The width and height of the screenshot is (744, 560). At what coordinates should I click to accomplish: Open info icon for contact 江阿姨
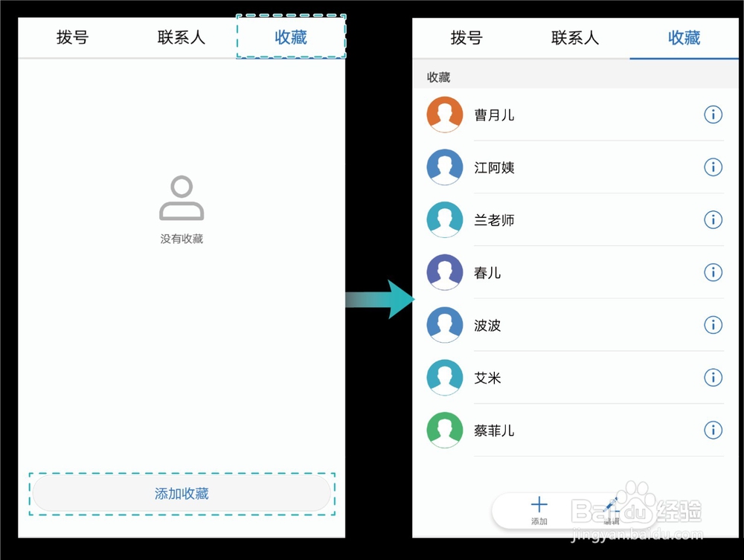coord(713,167)
